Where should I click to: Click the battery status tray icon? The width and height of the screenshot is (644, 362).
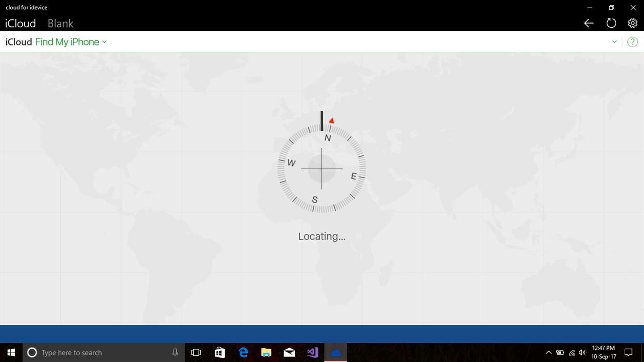coord(560,353)
